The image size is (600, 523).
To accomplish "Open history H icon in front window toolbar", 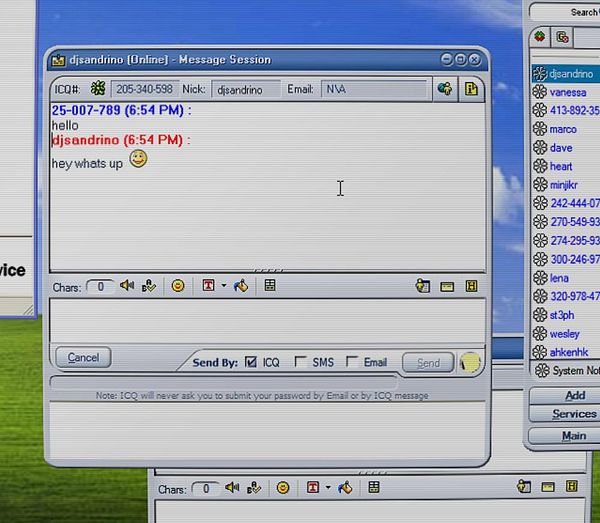I will point(471,286).
